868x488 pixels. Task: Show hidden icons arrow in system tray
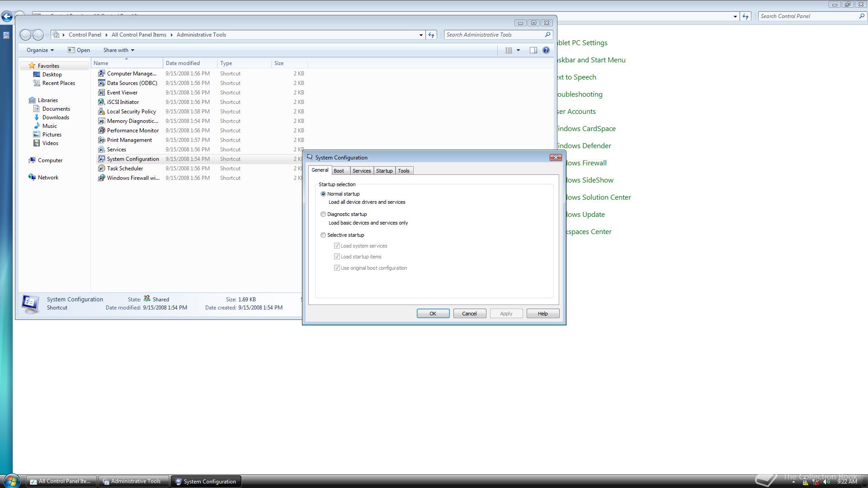tap(793, 482)
